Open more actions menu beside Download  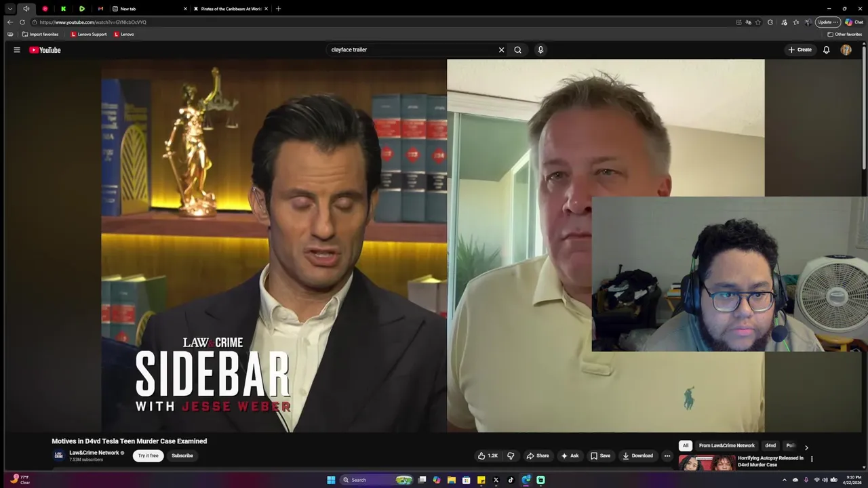pyautogui.click(x=667, y=455)
